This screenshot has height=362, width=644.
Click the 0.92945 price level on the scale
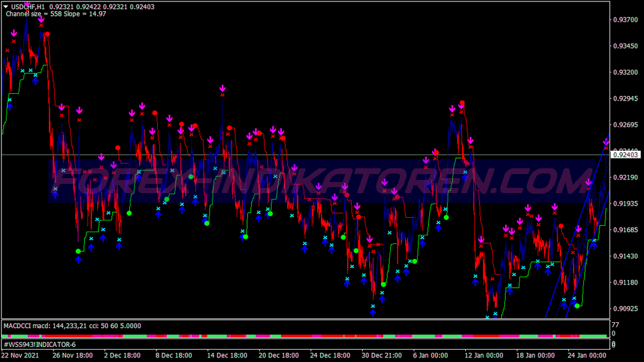coord(626,98)
